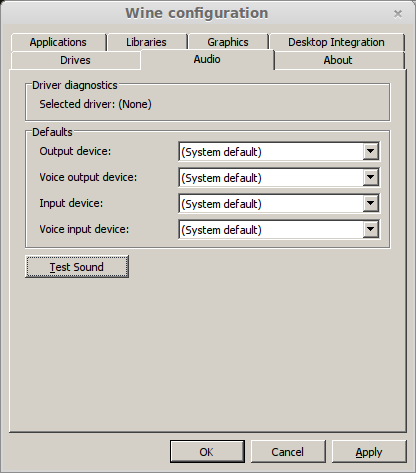
Task: Click the 'Voice input device:' label
Action: (84, 229)
